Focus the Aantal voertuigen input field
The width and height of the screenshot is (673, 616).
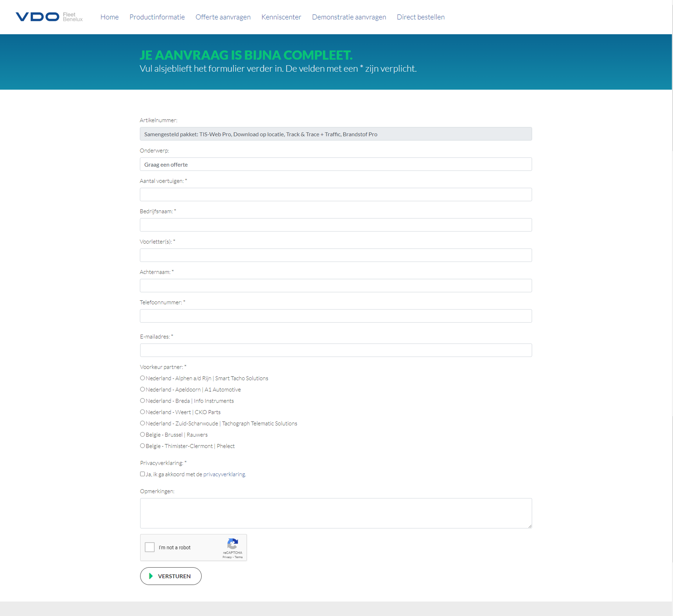click(336, 195)
